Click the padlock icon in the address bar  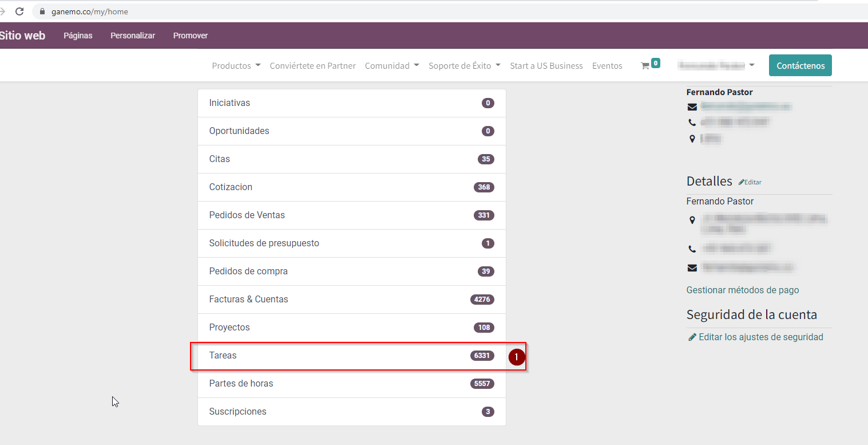42,11
